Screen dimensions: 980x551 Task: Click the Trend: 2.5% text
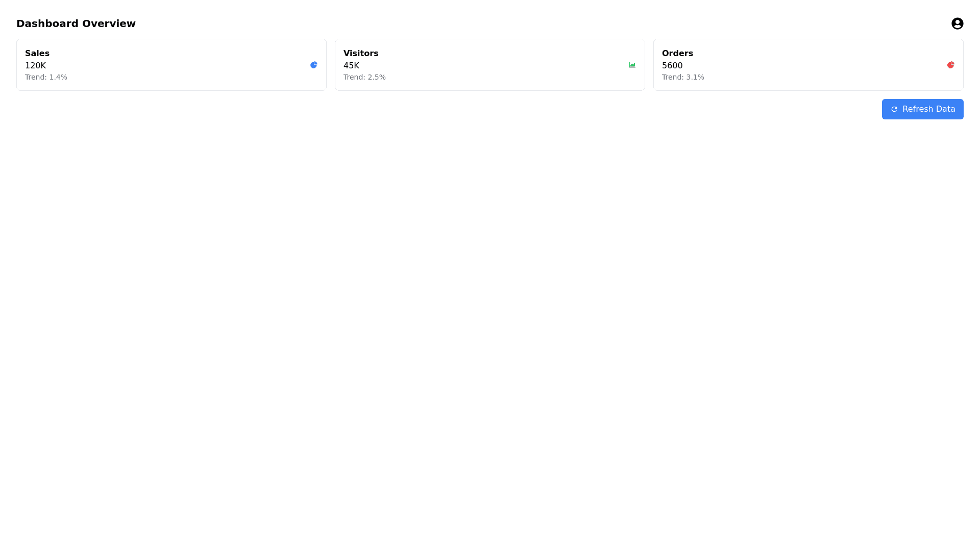point(364,77)
